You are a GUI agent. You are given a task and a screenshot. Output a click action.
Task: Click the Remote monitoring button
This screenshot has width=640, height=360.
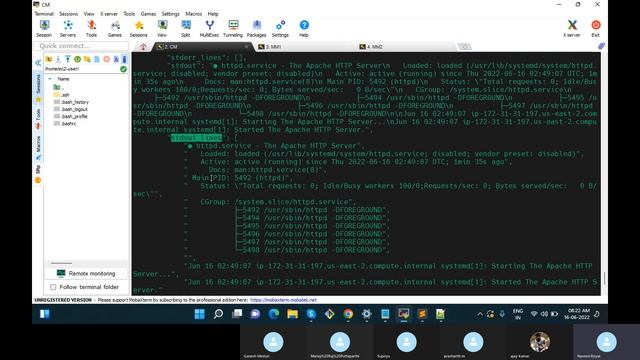(x=86, y=273)
